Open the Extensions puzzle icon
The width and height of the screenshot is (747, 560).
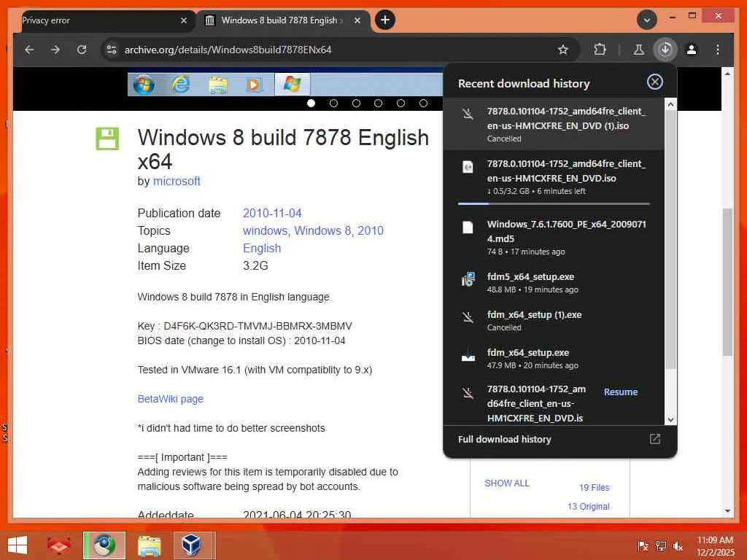[600, 50]
